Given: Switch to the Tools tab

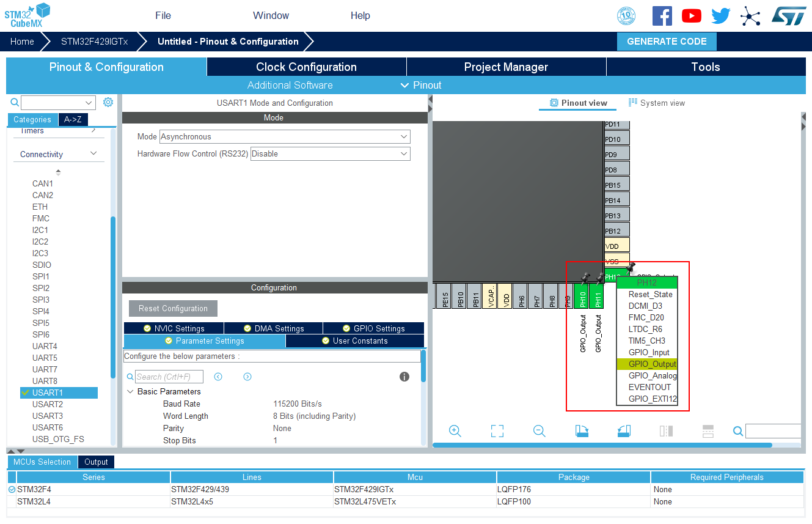Looking at the screenshot, I should 706,67.
